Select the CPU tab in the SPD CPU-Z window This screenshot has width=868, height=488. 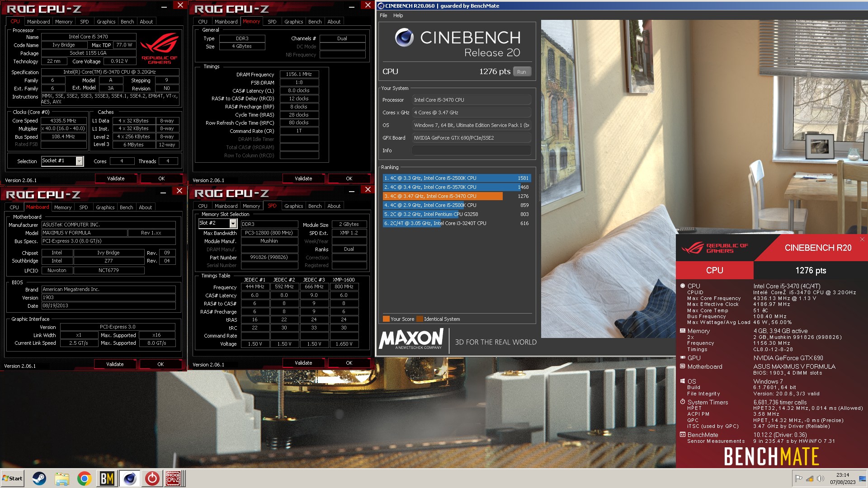(x=203, y=206)
